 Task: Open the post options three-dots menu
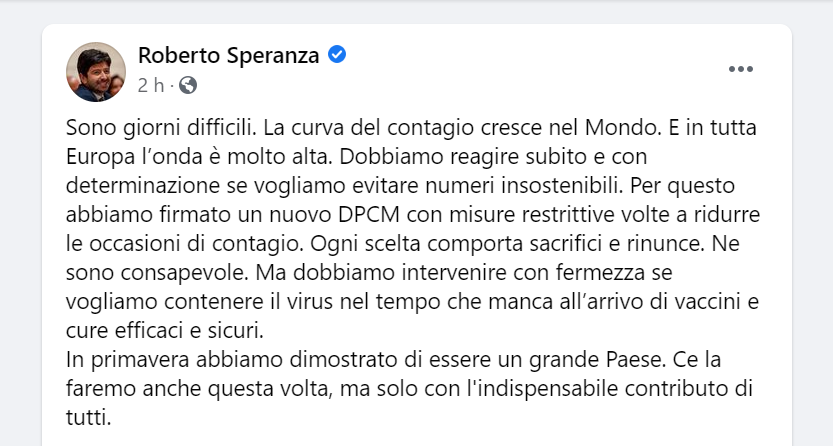[x=741, y=69]
